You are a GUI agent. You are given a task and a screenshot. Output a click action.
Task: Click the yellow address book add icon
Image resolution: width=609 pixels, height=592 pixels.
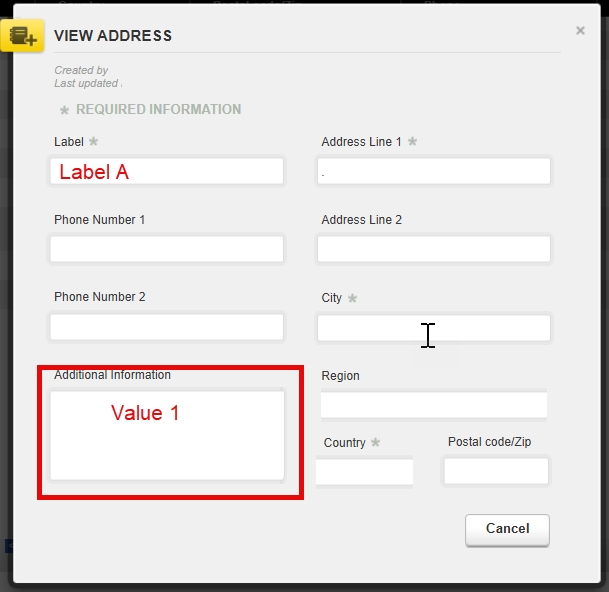click(22, 35)
